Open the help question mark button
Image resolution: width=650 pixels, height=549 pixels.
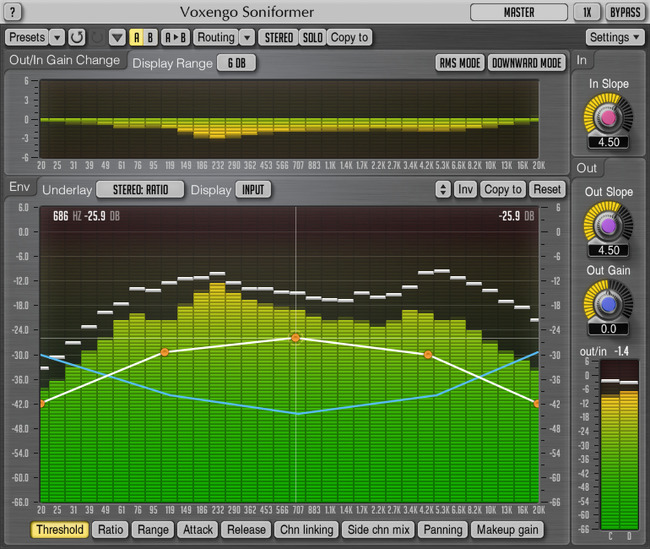12,12
